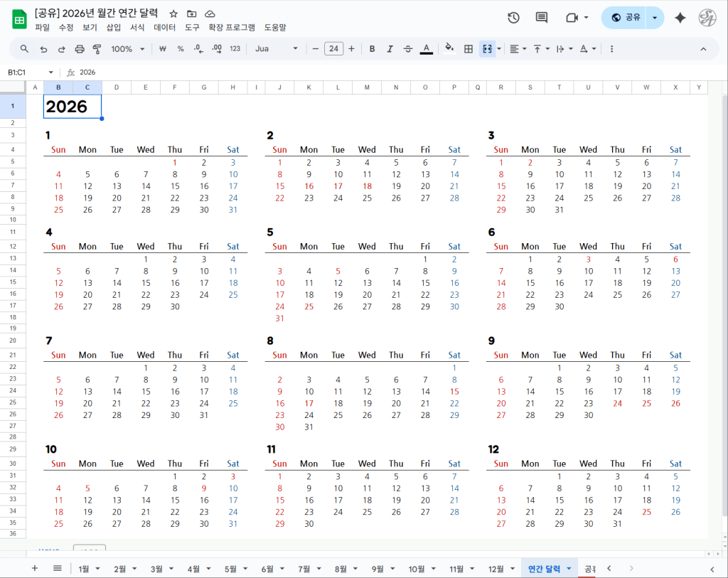Click the Gemini sparkle icon
The width and height of the screenshot is (728, 578).
tap(680, 18)
